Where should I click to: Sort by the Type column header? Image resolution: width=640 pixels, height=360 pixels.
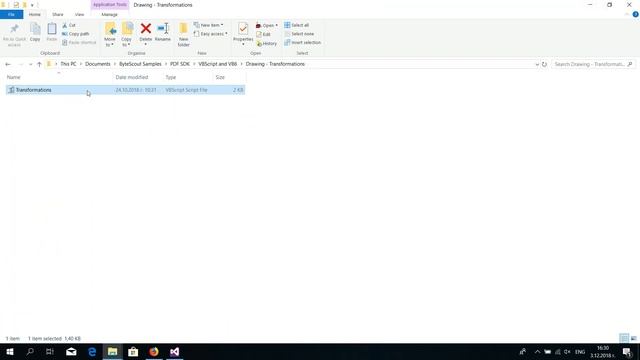tap(171, 77)
